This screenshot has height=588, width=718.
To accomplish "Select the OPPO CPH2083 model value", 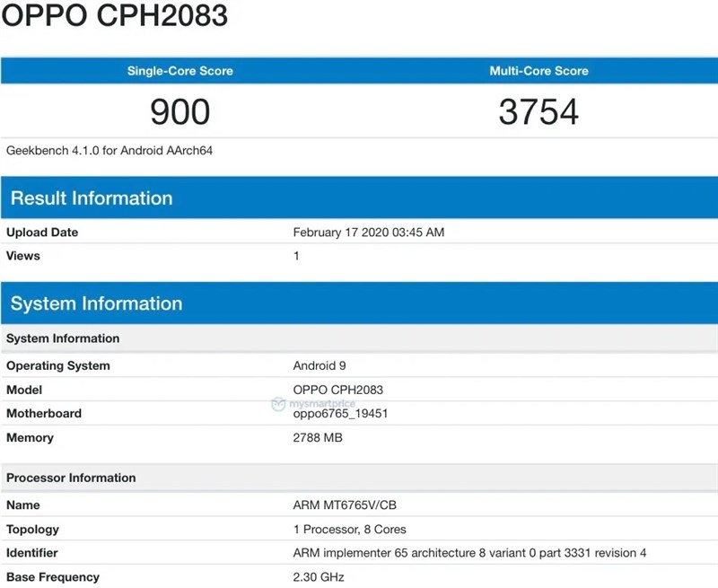I will (337, 390).
